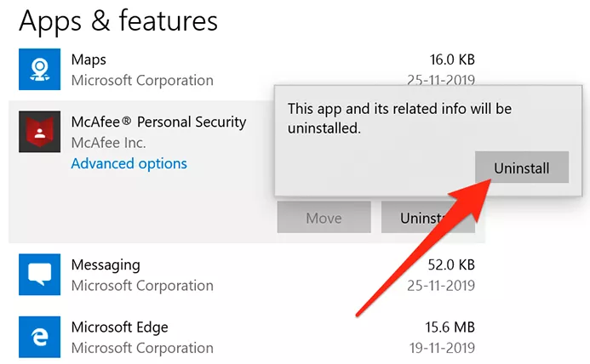Select the Messaging app name
Viewport: 590px width, 364px height.
[x=106, y=264]
